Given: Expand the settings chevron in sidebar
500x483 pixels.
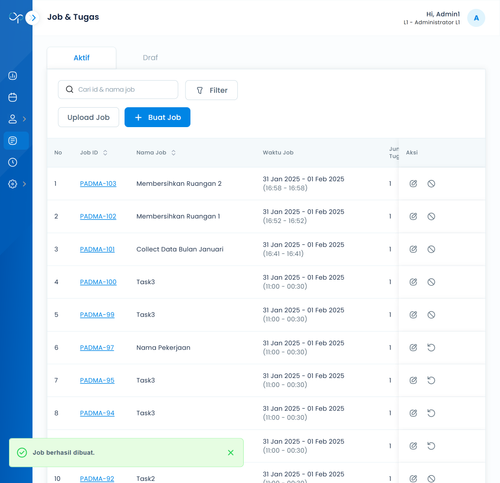Looking at the screenshot, I should (24, 184).
